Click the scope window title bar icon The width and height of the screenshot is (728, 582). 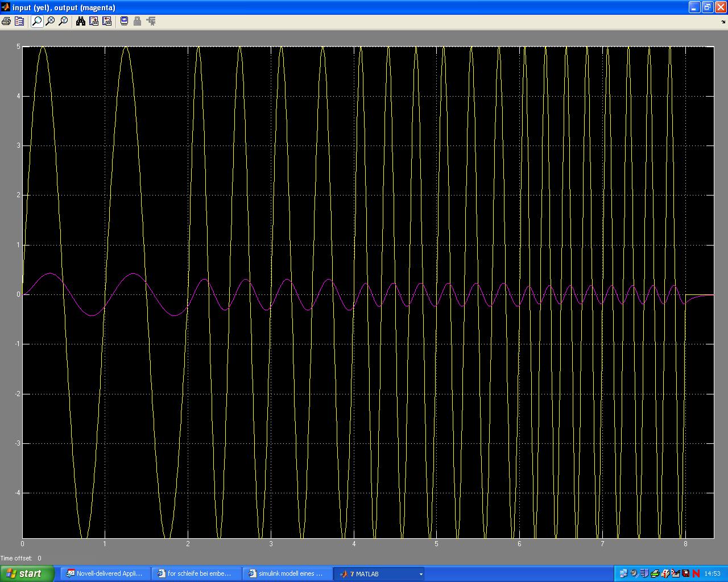coord(6,7)
